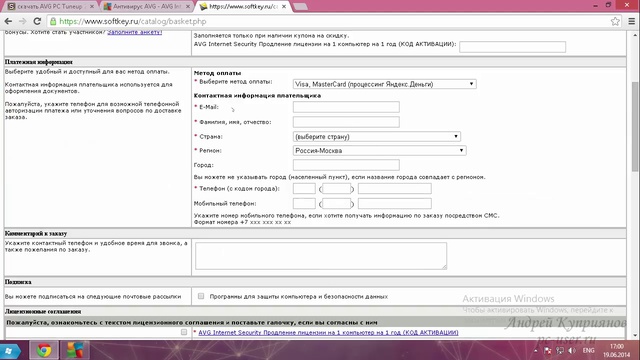This screenshot has height=360, width=640.
Task: View site security via the padlock icon
Action: (53, 21)
